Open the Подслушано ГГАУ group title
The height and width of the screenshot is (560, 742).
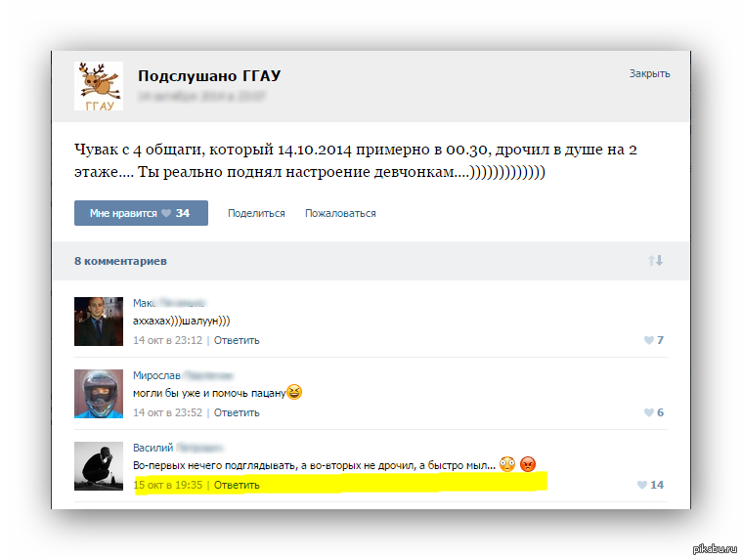tap(209, 75)
